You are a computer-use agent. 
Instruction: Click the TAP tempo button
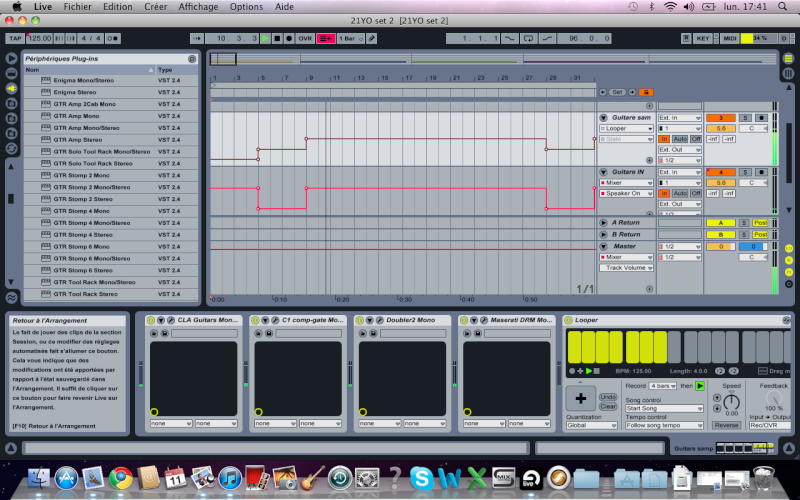[15, 38]
